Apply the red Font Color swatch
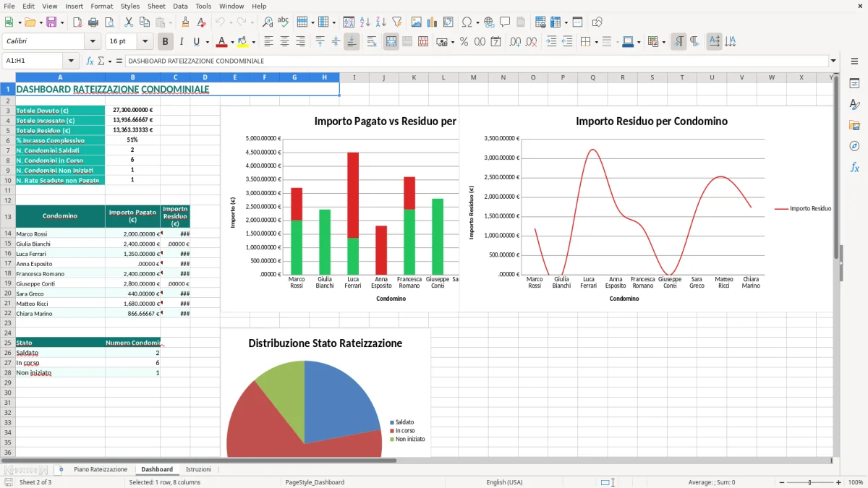This screenshot has width=868, height=488. coord(222,41)
